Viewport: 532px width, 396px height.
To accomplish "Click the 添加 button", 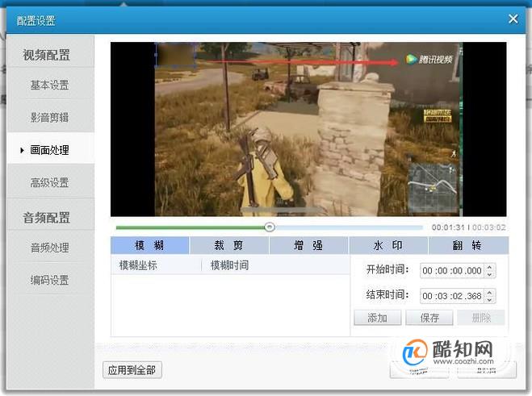I will [x=377, y=318].
